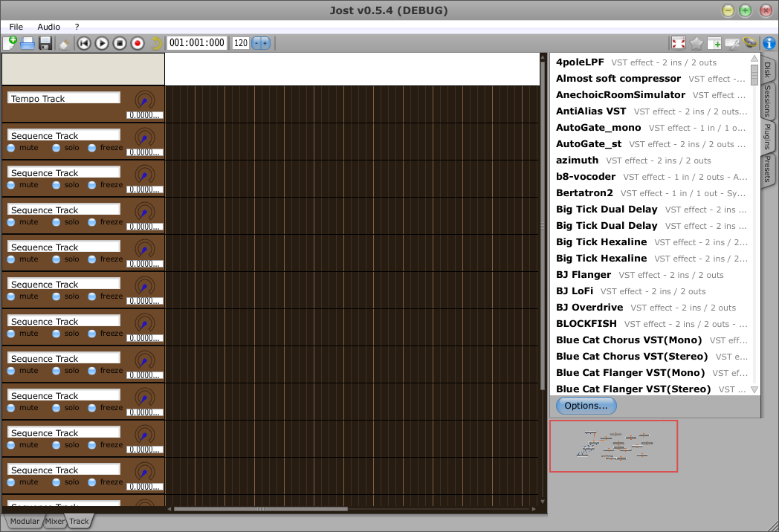Click the save floppy disk icon
779x532 pixels.
point(45,43)
